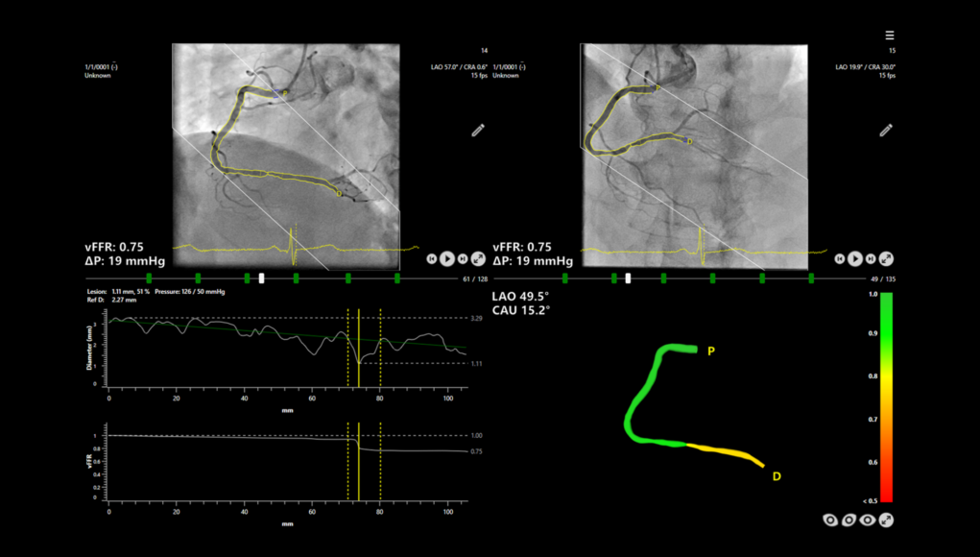The width and height of the screenshot is (980, 557).
Task: Click the 61 / 128 frame counter
Action: click(475, 278)
